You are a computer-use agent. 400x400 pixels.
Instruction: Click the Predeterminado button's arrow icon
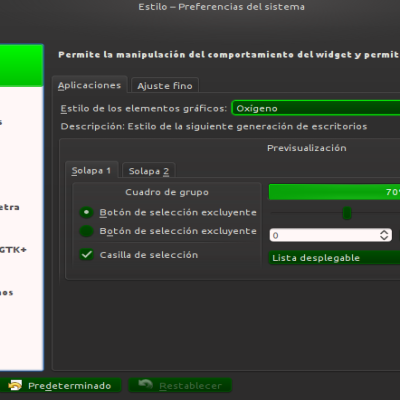click(x=15, y=385)
